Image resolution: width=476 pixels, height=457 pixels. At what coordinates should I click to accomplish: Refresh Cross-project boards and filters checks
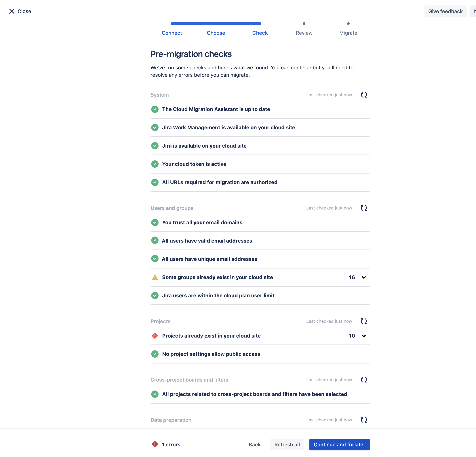pos(363,380)
